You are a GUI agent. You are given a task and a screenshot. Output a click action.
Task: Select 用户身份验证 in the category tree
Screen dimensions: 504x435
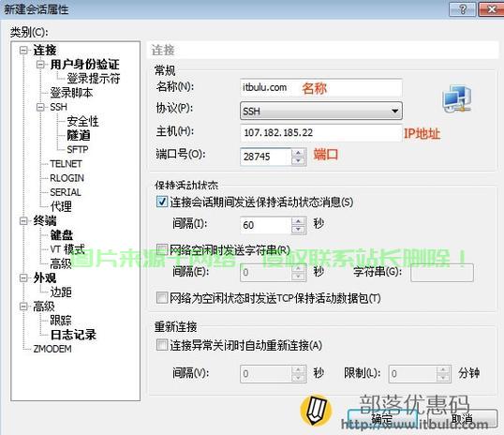tap(85, 65)
